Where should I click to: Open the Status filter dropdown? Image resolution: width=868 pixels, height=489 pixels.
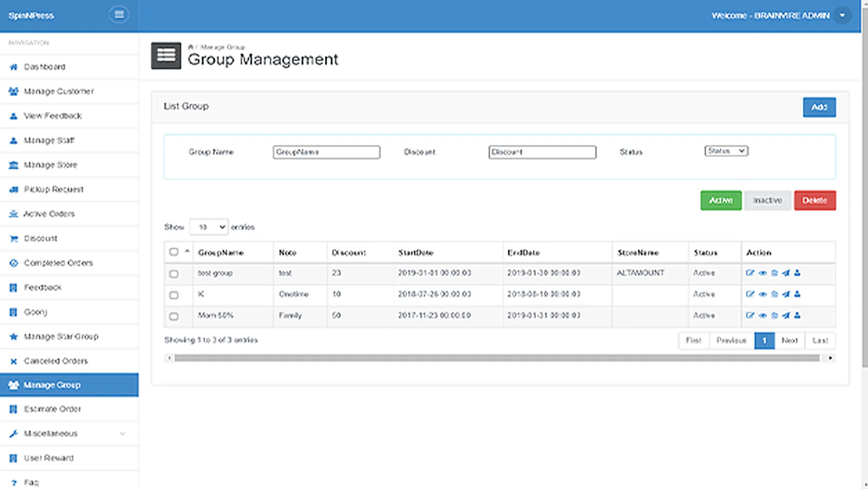[726, 151]
